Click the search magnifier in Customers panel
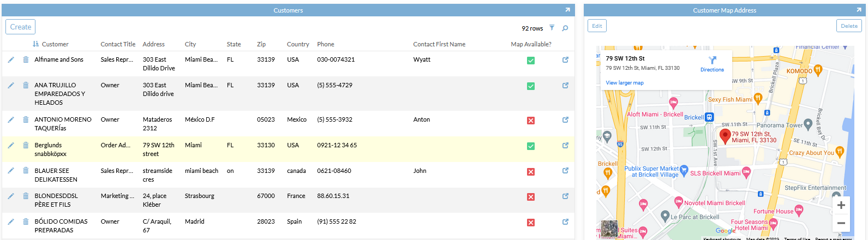The image size is (868, 240). point(565,28)
